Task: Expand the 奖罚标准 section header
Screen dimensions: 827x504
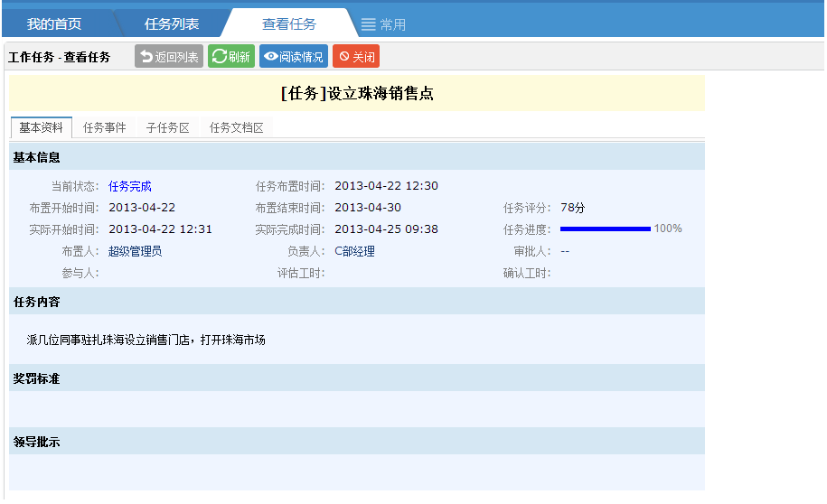Action: click(x=37, y=378)
